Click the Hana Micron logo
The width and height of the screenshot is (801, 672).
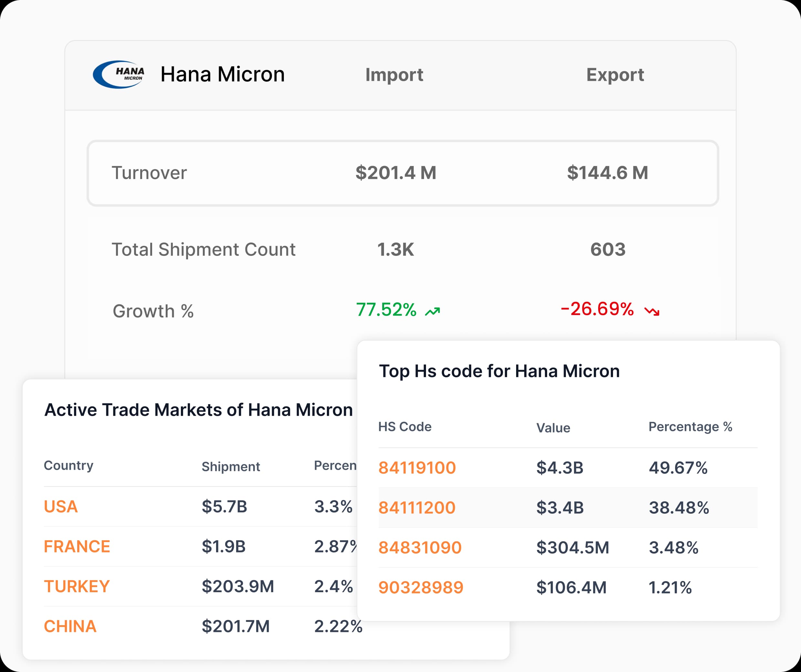pos(119,74)
